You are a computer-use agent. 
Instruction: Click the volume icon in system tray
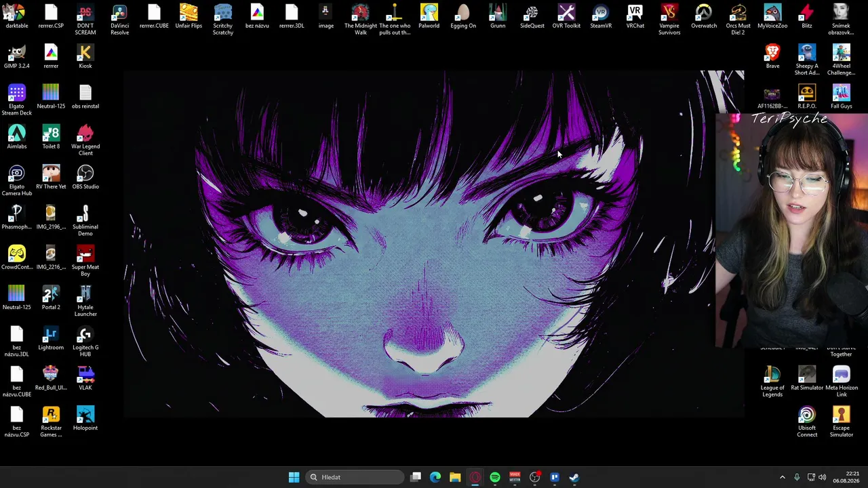click(822, 477)
